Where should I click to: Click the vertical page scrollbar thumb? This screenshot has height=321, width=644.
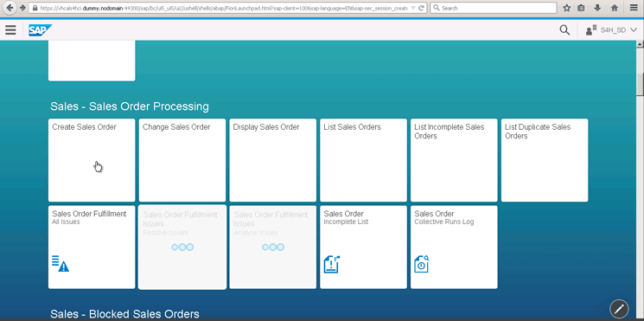coord(640,84)
